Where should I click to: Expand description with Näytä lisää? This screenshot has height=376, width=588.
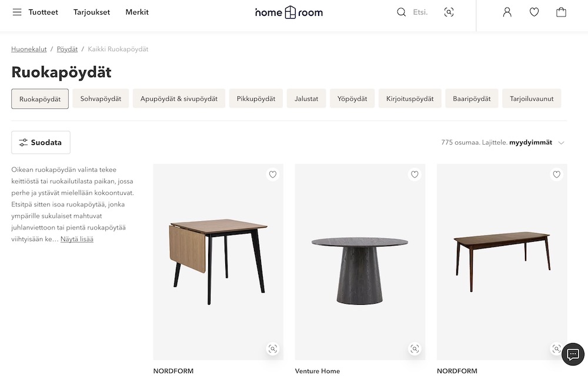[77, 239]
